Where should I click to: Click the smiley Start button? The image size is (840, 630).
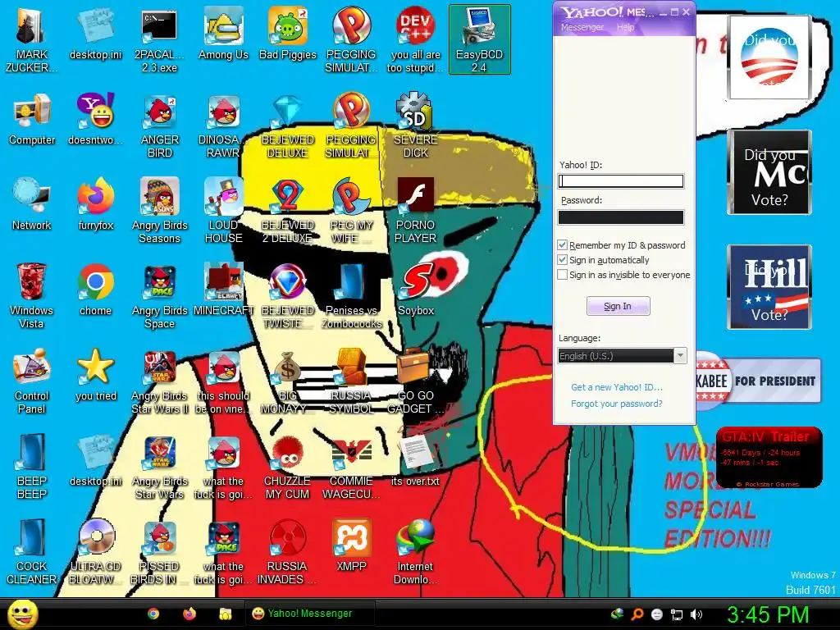click(23, 614)
